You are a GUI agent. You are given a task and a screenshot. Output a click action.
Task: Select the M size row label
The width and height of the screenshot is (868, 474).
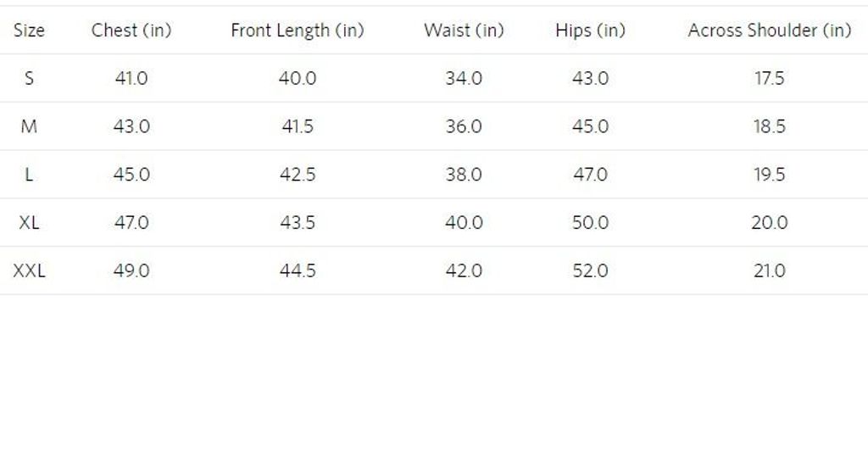[29, 127]
